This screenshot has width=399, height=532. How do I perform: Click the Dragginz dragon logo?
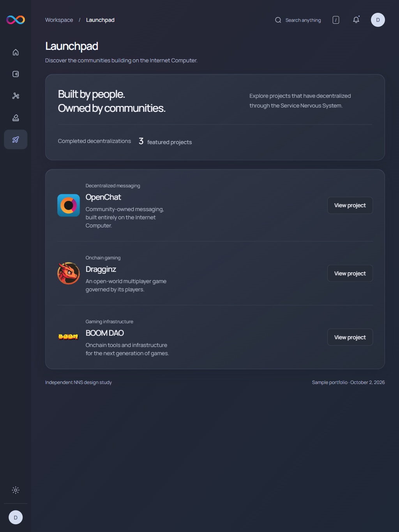pos(69,273)
